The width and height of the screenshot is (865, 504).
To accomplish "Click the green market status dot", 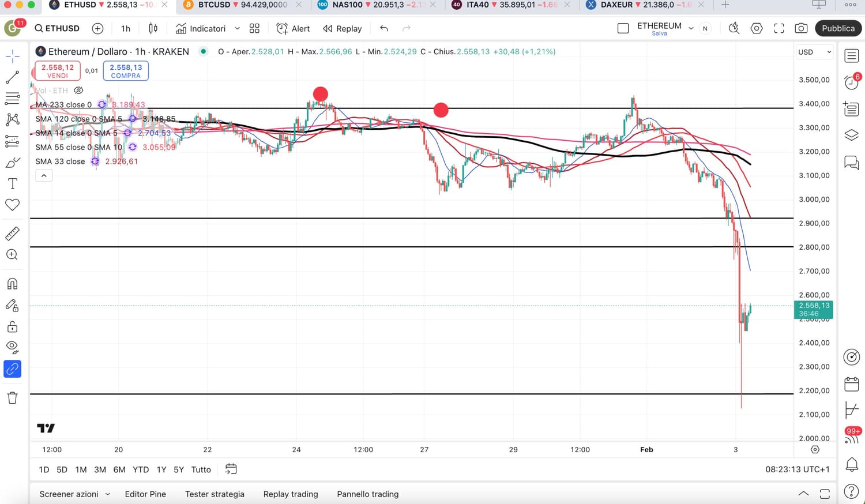I will [203, 51].
